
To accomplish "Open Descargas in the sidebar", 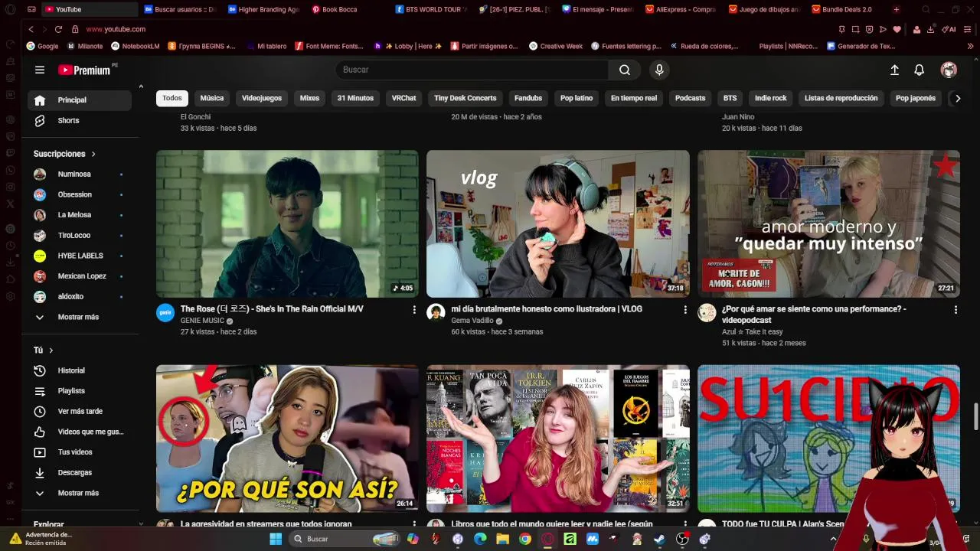I will (x=80, y=473).
